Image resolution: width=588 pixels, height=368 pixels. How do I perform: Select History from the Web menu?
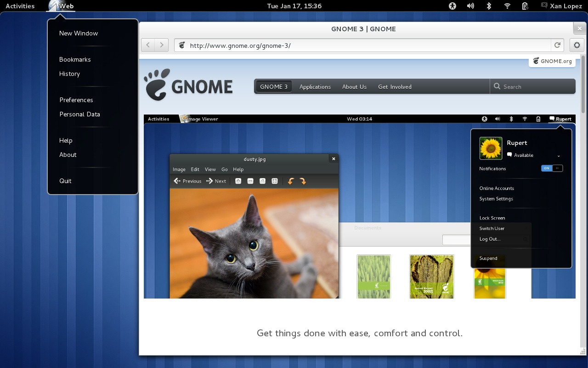tap(69, 74)
